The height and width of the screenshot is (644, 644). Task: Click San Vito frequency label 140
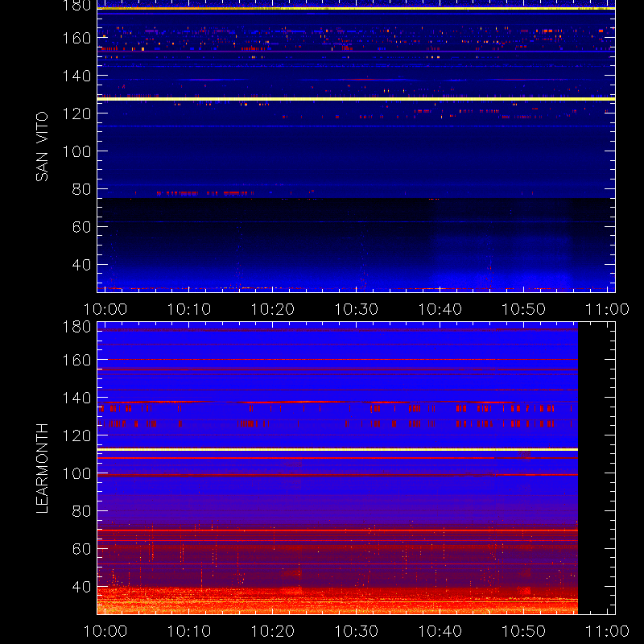coord(76,76)
